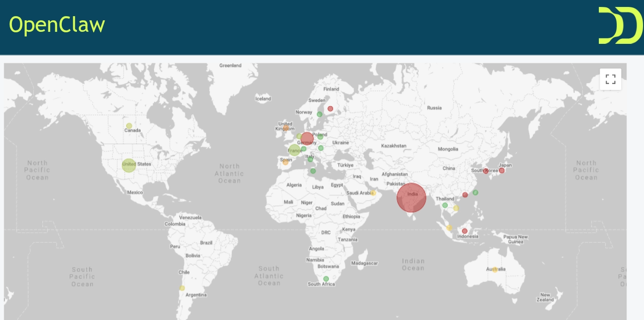Select the yellow marker near Vietnam
Image resolution: width=644 pixels, height=320 pixels.
coord(456,208)
